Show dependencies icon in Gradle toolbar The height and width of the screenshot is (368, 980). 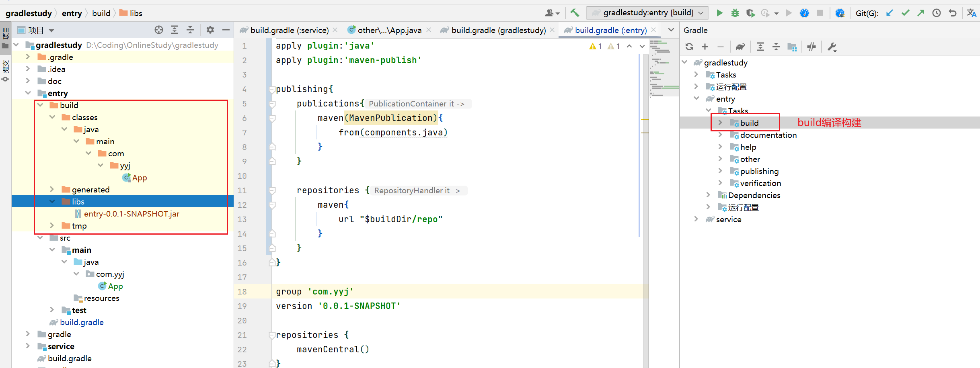point(792,47)
